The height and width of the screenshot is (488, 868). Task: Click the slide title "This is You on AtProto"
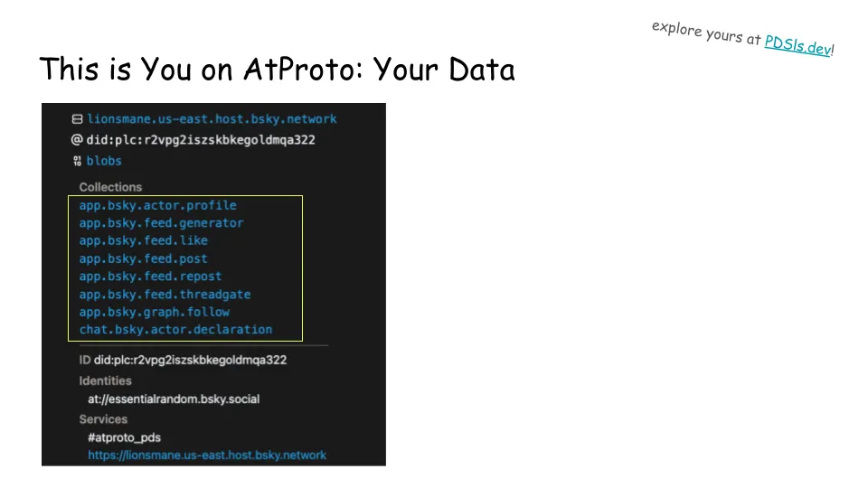(277, 70)
